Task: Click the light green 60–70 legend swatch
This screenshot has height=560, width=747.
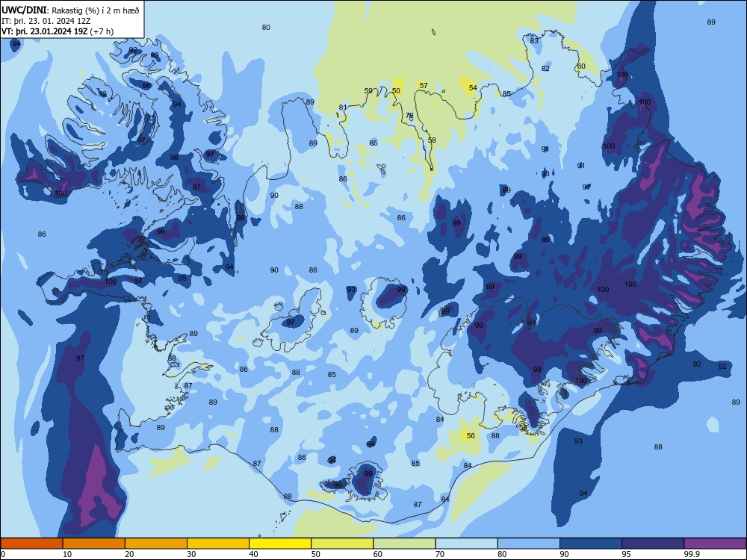Action: click(404, 544)
